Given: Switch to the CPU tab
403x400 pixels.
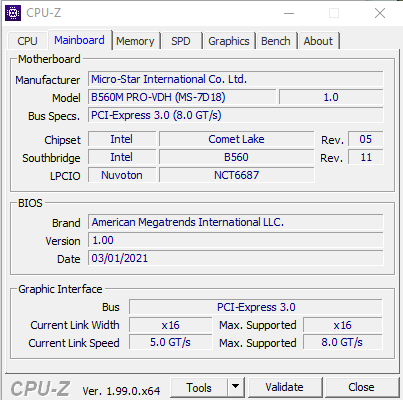Looking at the screenshot, I should click(x=27, y=41).
